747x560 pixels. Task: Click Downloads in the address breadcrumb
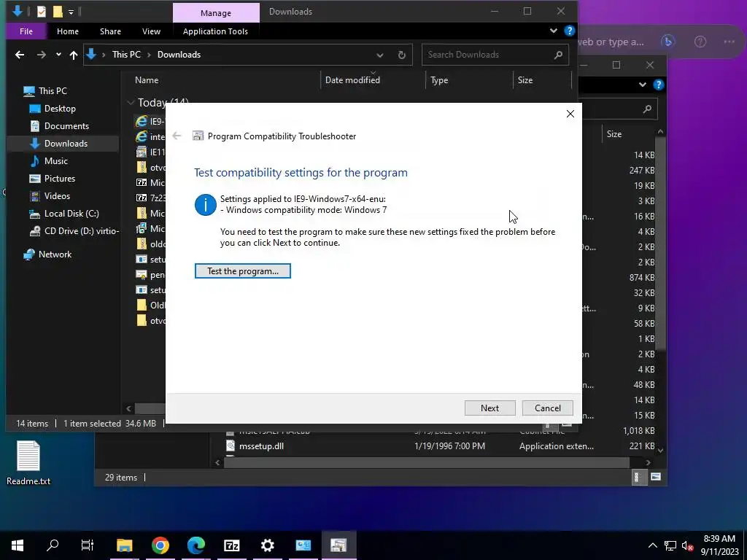click(x=179, y=55)
